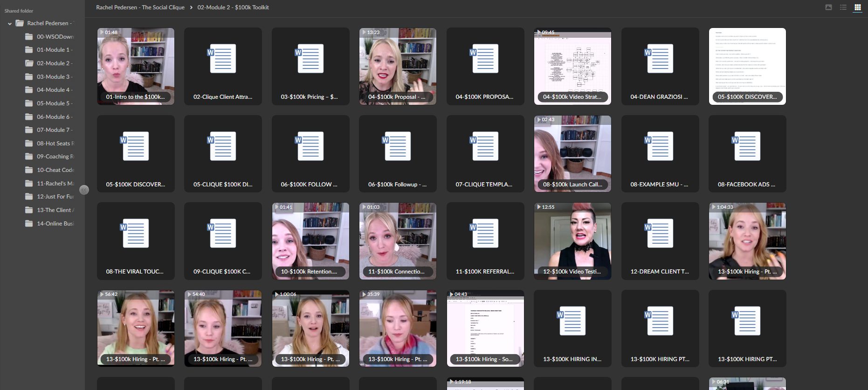Viewport: 868px width, 390px height.
Task: Open the 00-WSODown folder
Action: coord(49,36)
